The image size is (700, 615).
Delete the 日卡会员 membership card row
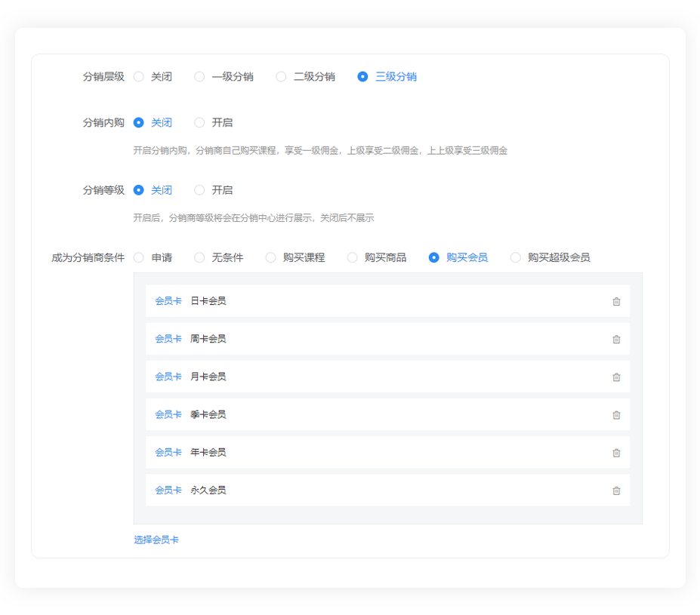point(616,301)
